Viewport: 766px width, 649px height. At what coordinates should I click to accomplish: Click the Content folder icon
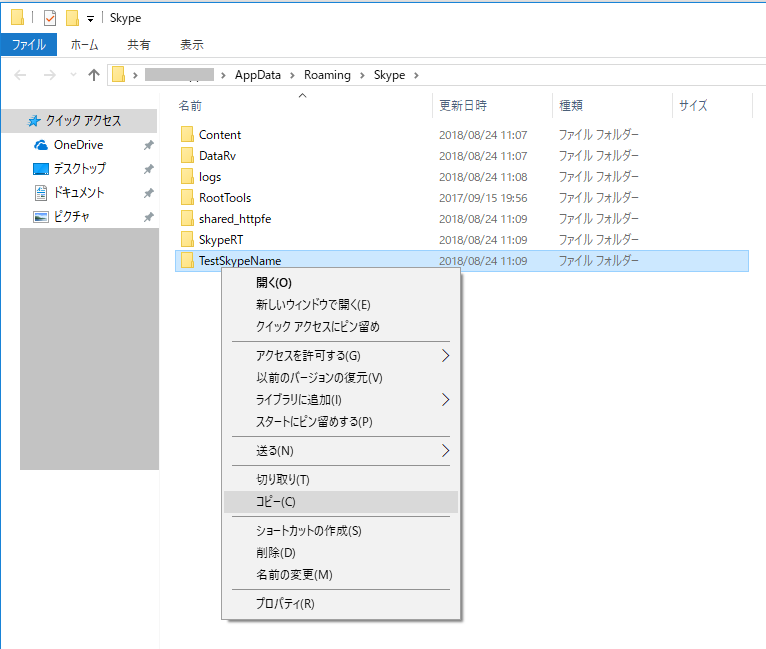187,134
